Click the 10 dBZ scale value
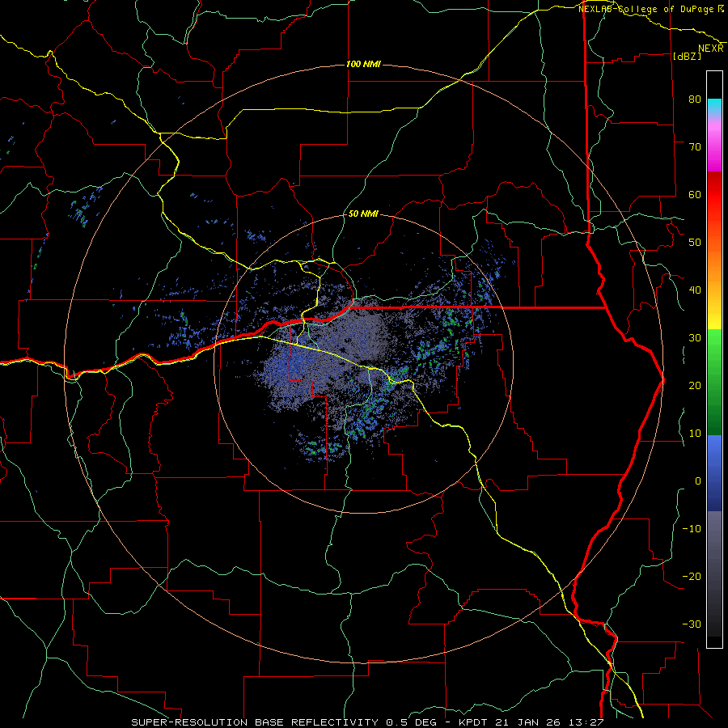The width and height of the screenshot is (728, 728). (x=695, y=434)
